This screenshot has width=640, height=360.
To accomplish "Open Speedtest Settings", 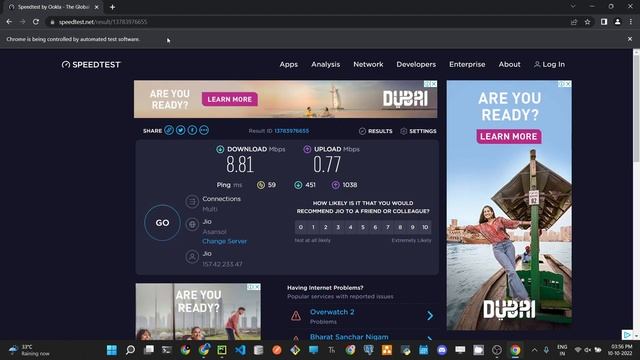I will [x=418, y=131].
